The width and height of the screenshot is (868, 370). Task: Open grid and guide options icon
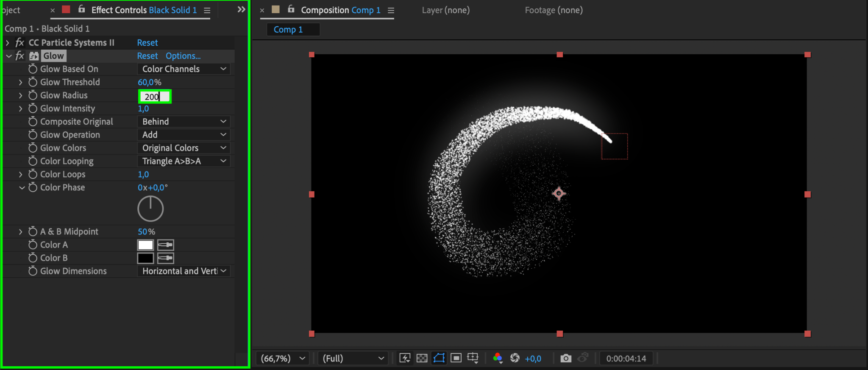tap(473, 358)
